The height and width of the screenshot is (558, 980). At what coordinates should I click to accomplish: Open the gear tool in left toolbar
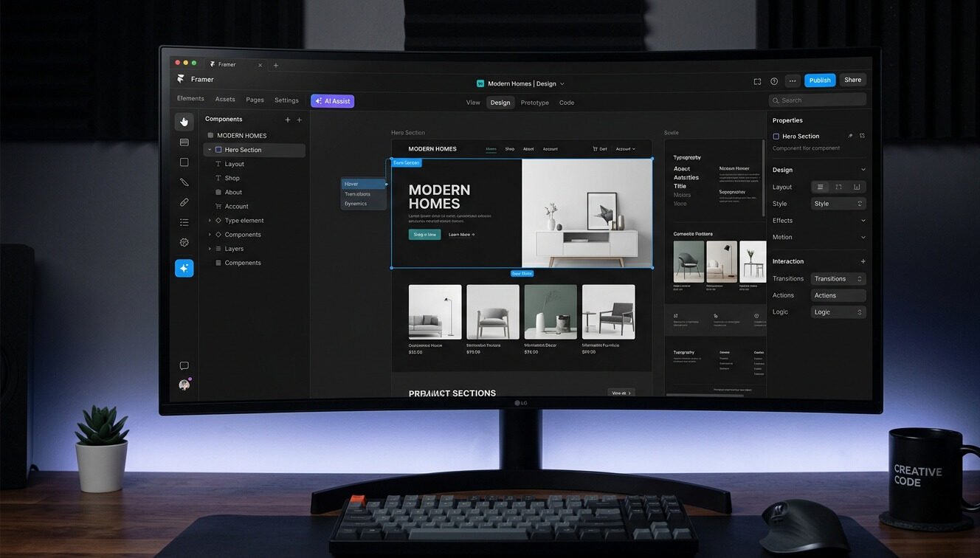point(184,242)
